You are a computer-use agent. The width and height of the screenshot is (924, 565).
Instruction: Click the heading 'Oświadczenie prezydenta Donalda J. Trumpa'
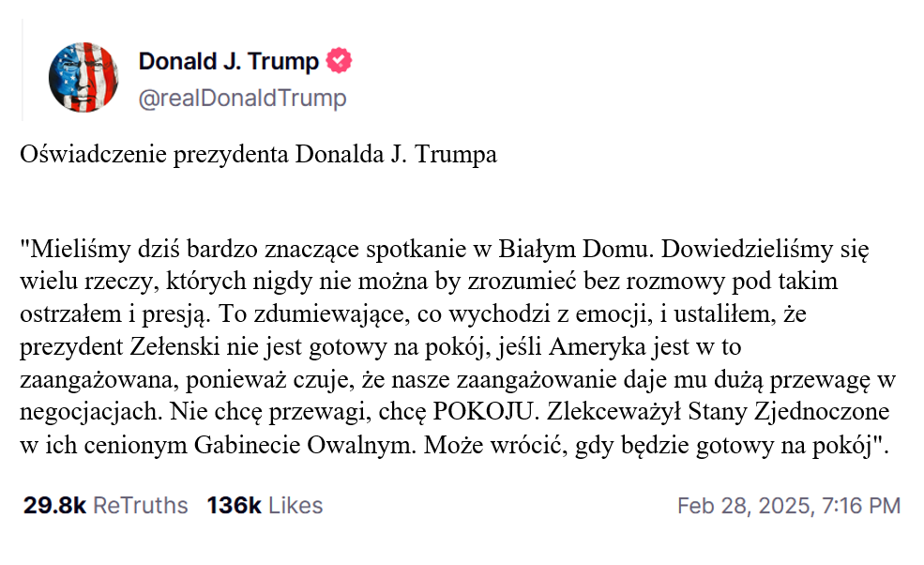point(258,155)
